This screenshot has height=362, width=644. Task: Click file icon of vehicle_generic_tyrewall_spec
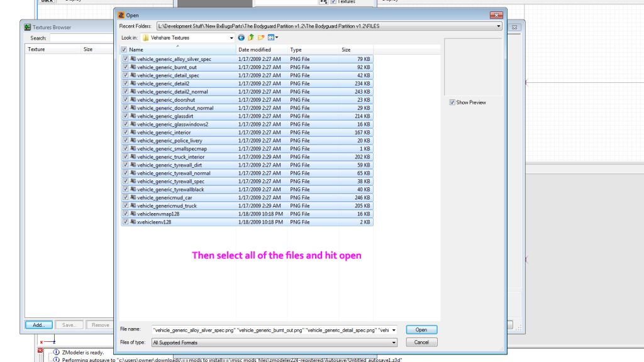133,181
